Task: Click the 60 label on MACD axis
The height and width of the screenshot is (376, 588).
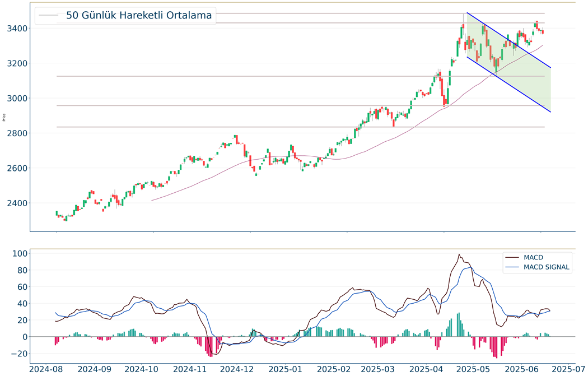Action: point(22,287)
